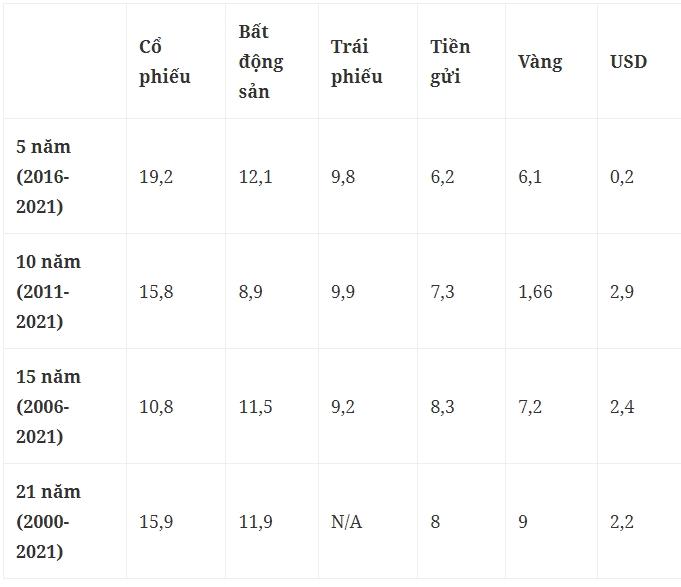Click the Vàng column header

pos(540,62)
